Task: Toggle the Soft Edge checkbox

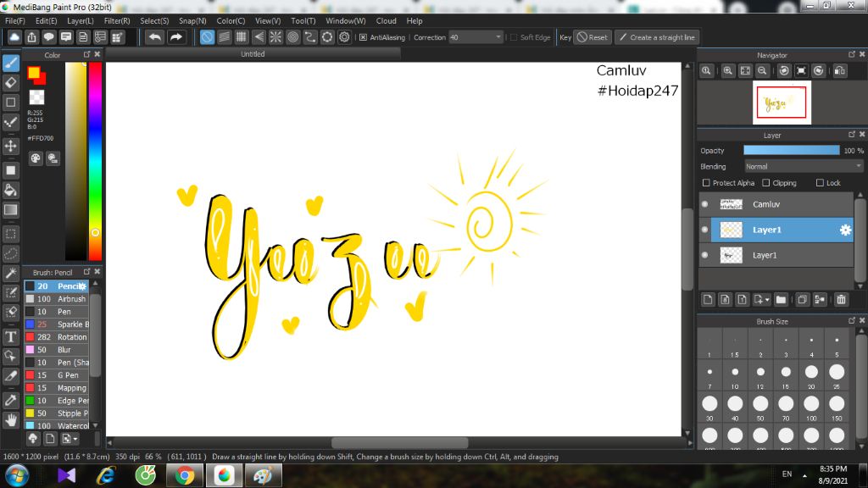Action: [x=514, y=37]
